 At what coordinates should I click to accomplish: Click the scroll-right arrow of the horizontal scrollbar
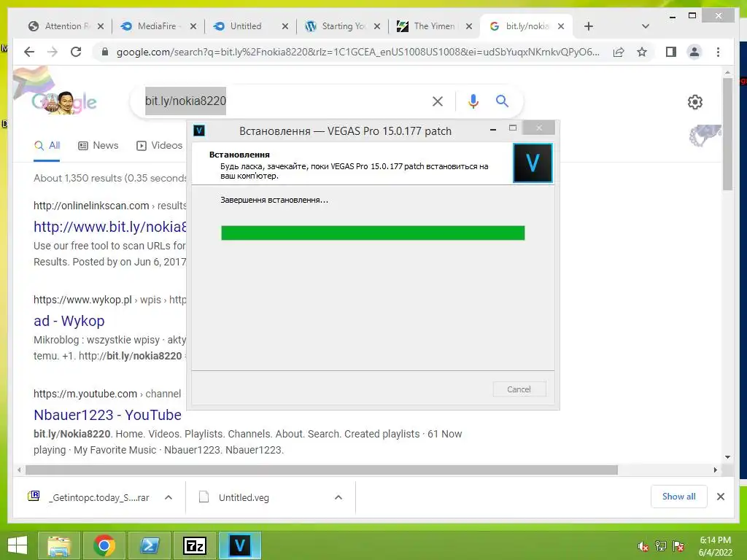point(715,470)
